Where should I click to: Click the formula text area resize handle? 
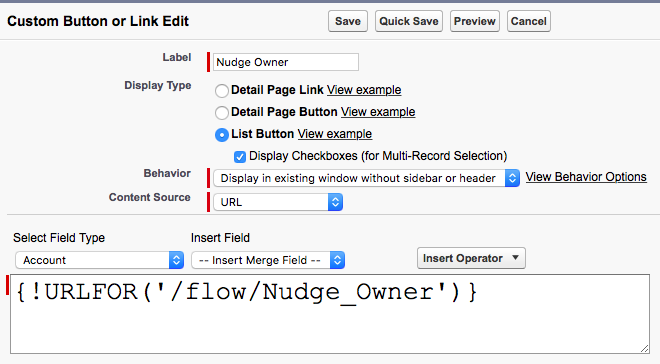point(644,348)
